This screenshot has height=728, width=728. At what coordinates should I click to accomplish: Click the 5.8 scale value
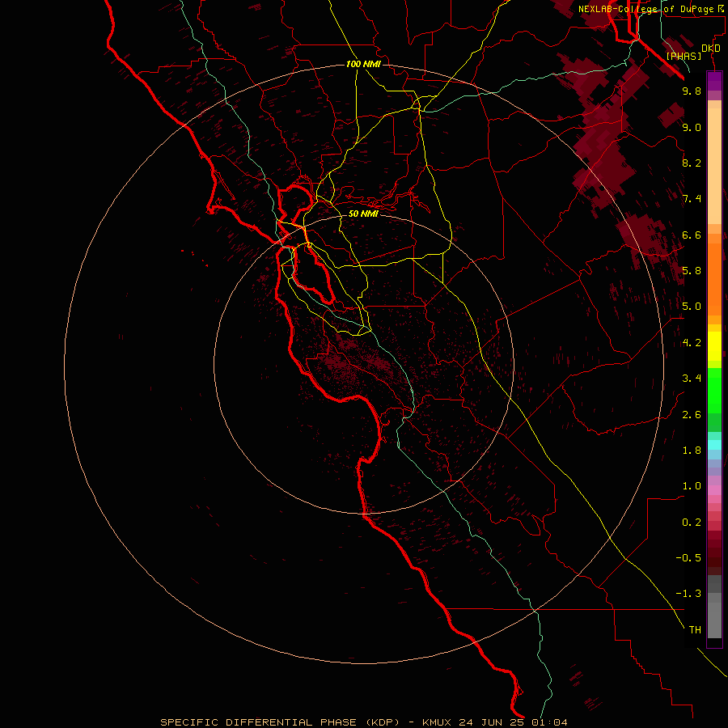(x=692, y=271)
